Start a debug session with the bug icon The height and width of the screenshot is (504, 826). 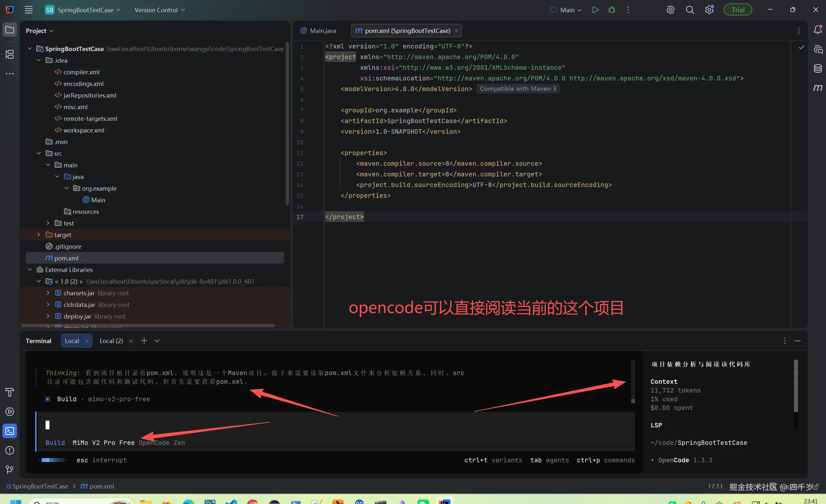611,10
